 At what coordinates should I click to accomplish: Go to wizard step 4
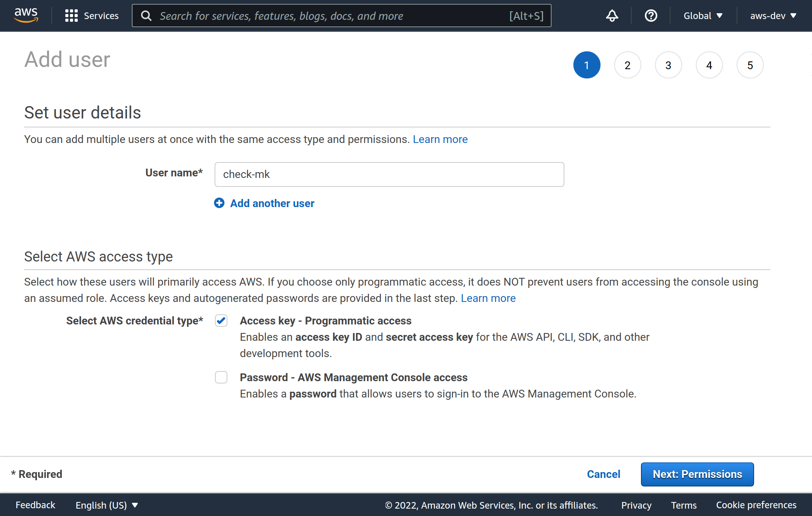click(709, 65)
